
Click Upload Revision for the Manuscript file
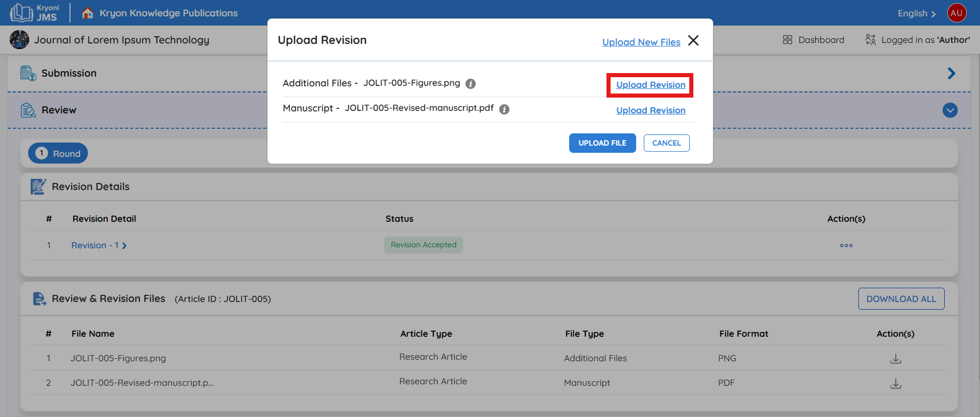tap(650, 110)
